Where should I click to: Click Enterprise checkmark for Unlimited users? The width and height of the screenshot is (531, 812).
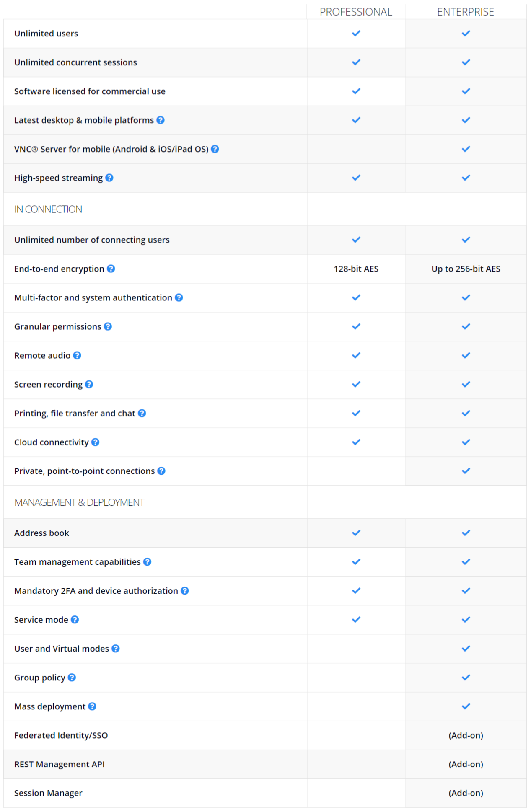click(466, 34)
